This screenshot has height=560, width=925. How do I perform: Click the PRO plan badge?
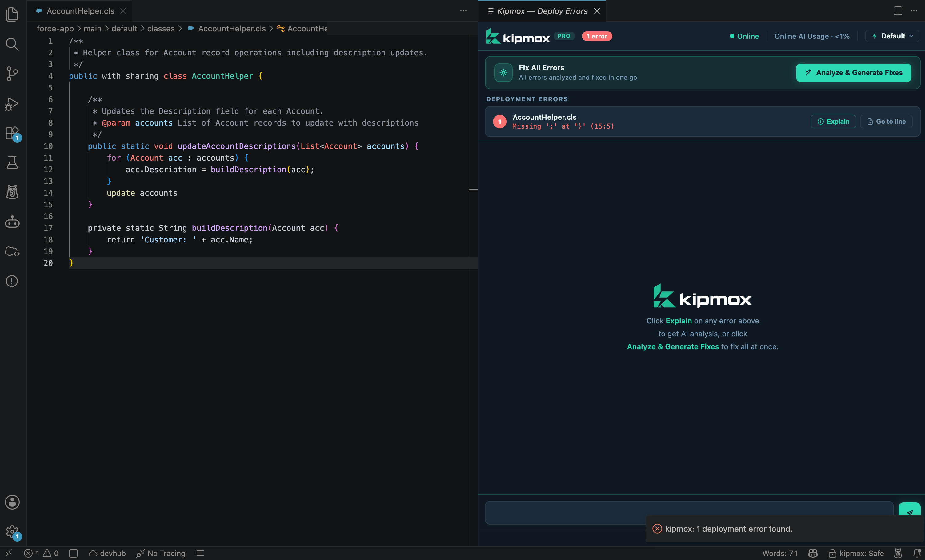coord(564,36)
